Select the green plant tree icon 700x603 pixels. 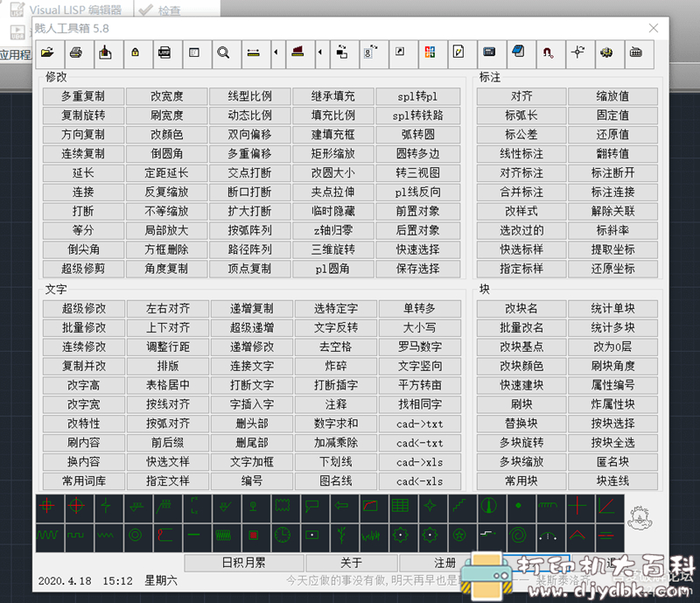click(x=345, y=537)
